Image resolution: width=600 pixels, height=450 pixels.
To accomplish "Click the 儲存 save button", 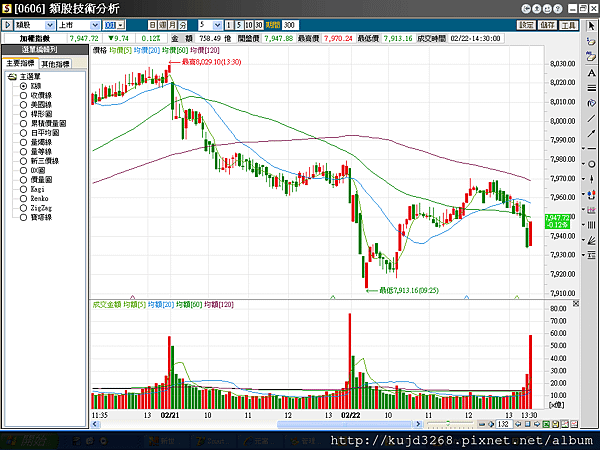I will coord(547,25).
